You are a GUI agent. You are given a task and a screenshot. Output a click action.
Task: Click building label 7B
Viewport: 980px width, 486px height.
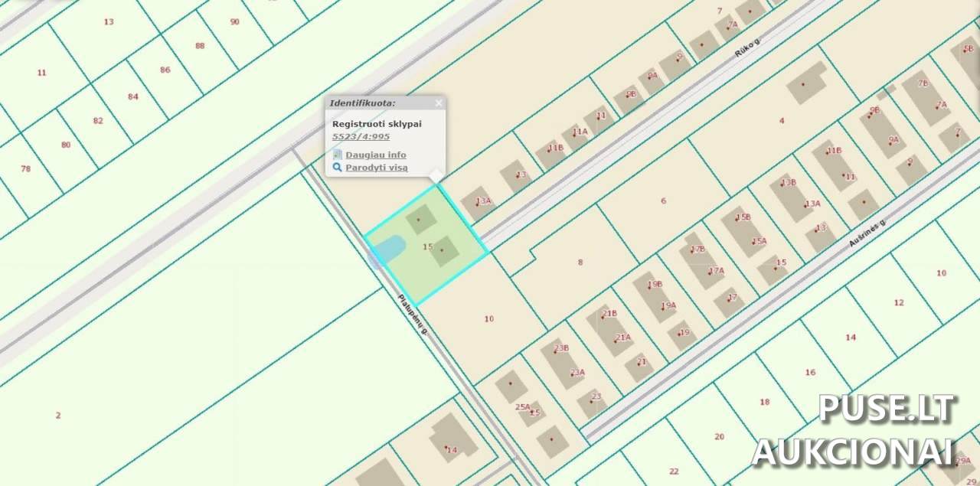923,83
